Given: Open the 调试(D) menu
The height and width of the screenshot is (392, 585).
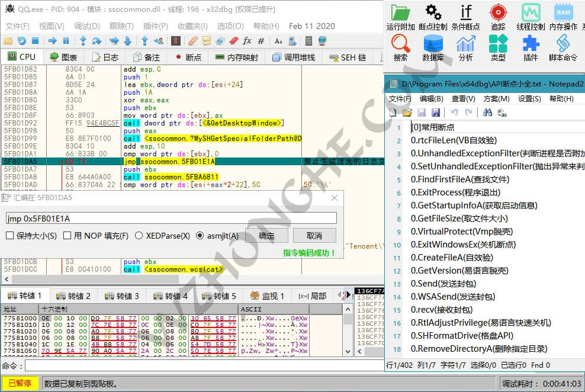Looking at the screenshot, I should pyautogui.click(x=86, y=26).
